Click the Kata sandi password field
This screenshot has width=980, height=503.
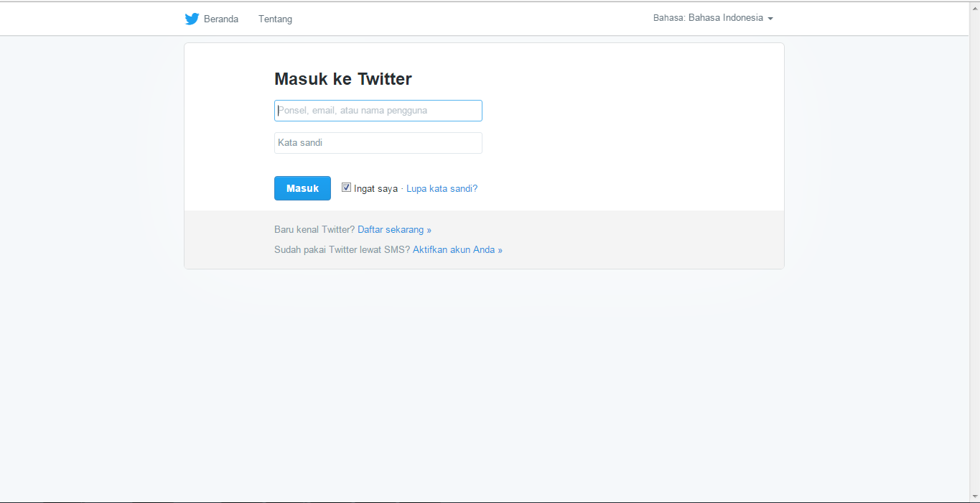click(378, 143)
